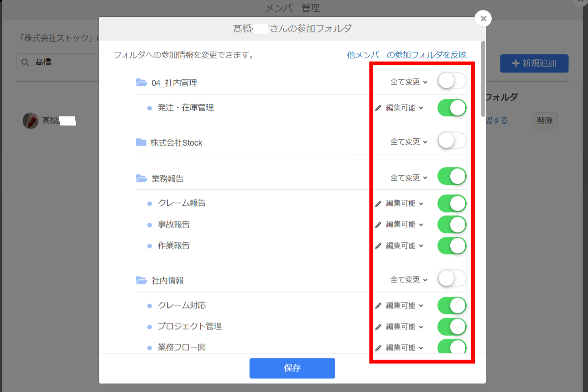Screen dimensions: 588x392
Task: Click the pencil icon beside 作業報告
Action: click(x=378, y=246)
